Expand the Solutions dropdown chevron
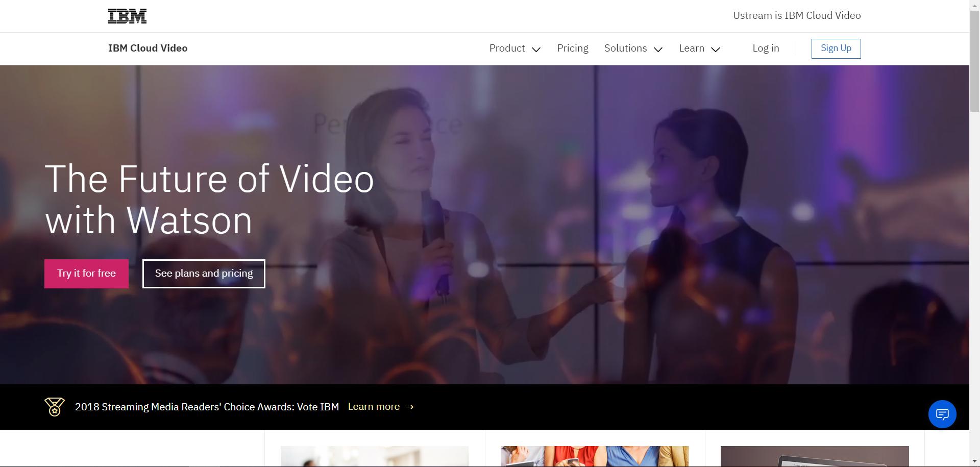This screenshot has height=467, width=980. point(658,49)
